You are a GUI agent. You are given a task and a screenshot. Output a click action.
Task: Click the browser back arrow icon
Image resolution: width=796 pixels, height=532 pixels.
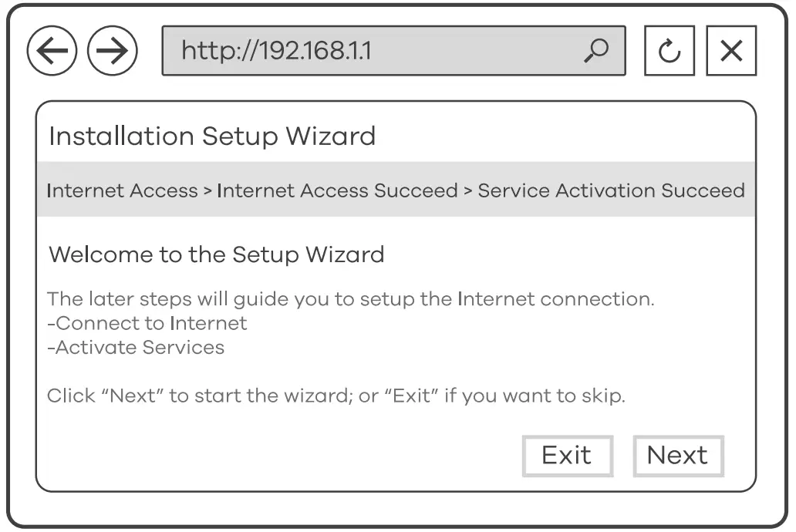click(51, 50)
